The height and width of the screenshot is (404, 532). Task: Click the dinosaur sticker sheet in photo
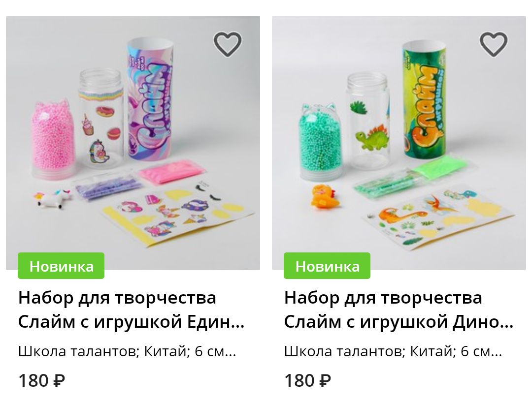pos(438,218)
